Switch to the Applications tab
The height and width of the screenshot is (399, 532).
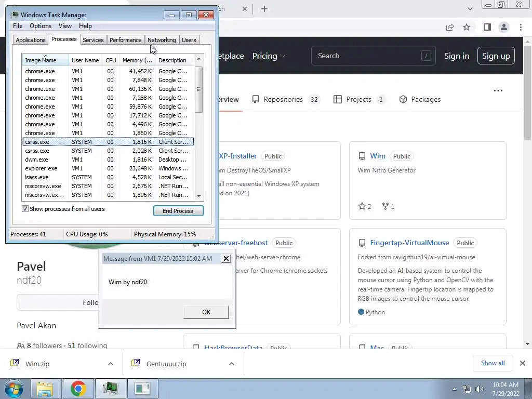[31, 40]
